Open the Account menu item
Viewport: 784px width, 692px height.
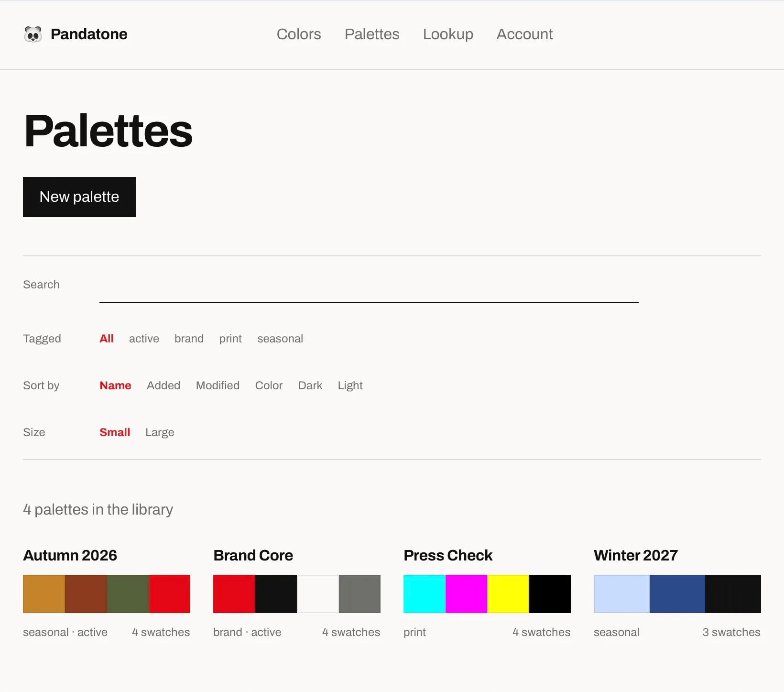(524, 34)
